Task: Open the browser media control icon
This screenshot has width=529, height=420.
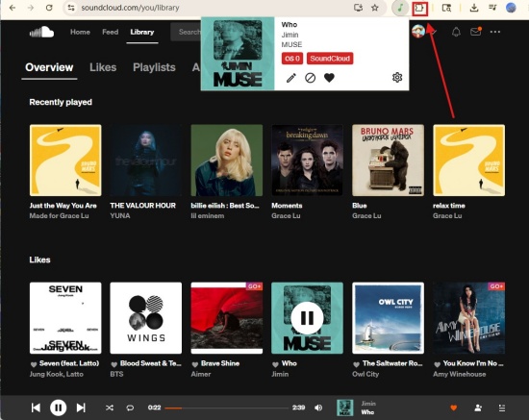Action: coord(492,8)
